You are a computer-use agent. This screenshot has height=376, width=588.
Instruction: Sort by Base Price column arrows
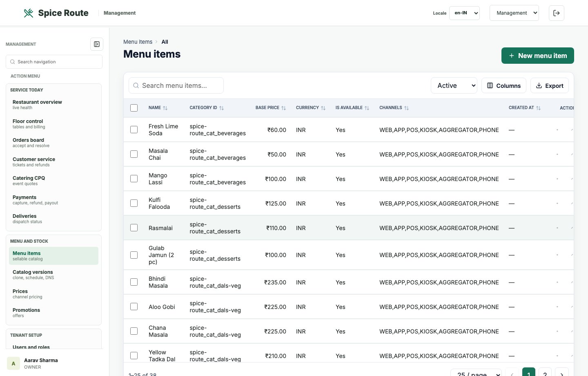pyautogui.click(x=284, y=108)
